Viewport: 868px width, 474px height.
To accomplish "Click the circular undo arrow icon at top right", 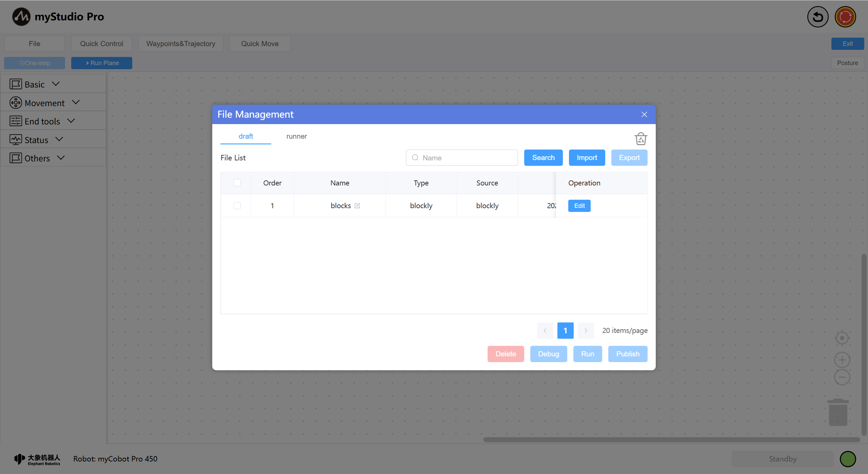I will coord(817,17).
